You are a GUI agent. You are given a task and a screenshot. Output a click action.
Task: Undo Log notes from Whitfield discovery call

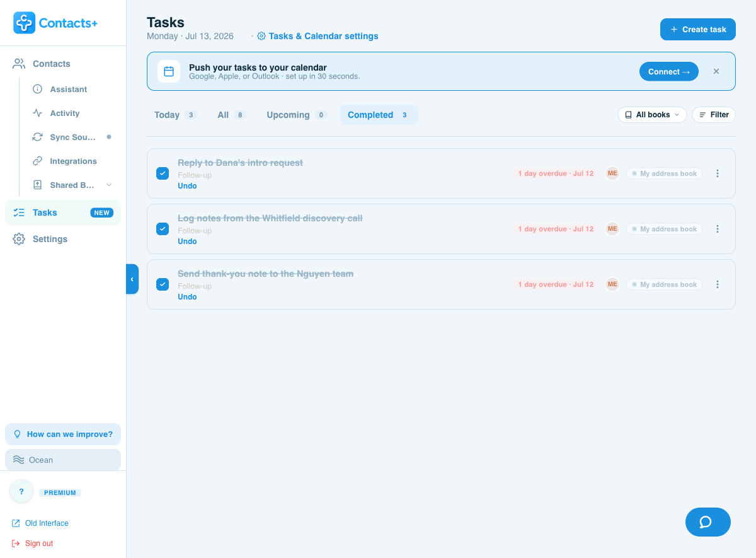(187, 241)
